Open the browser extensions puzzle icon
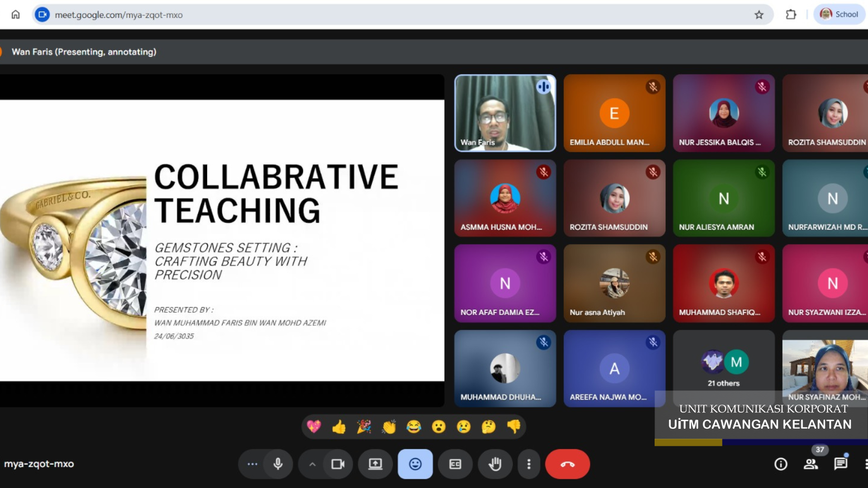The image size is (868, 488). [791, 14]
